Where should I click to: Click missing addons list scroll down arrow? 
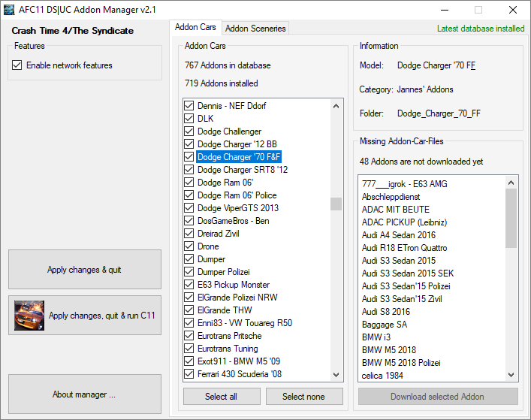pyautogui.click(x=511, y=375)
